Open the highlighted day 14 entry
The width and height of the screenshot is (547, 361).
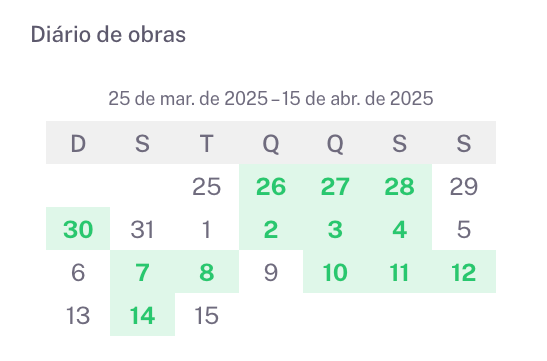click(x=142, y=315)
